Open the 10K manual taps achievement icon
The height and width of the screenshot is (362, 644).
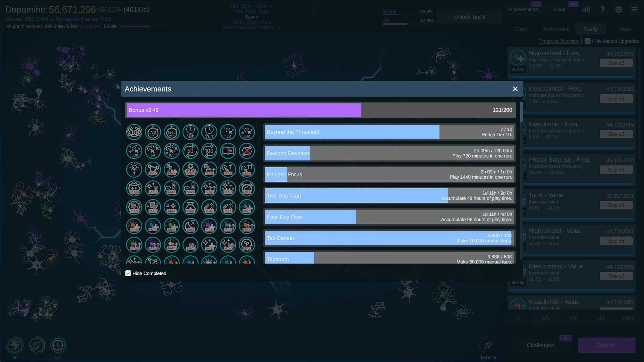pos(228,132)
